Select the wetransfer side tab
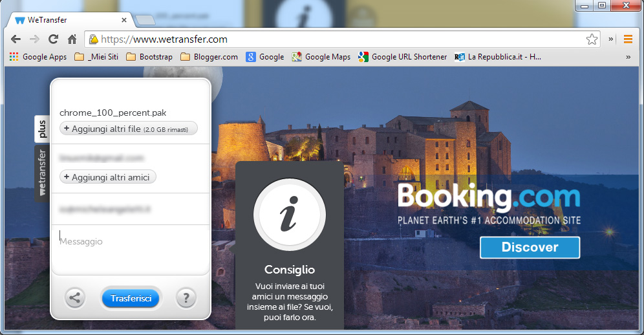Viewport: 644px width, 335px height. [42, 173]
